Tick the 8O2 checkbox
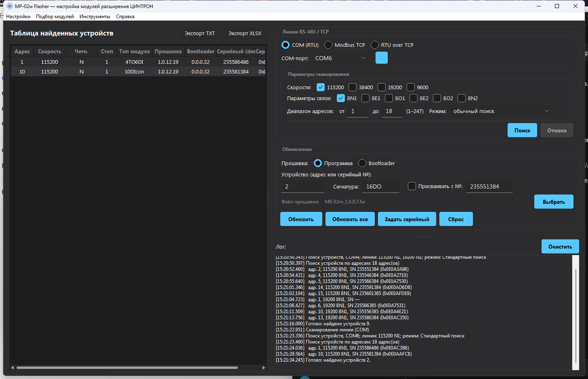 (437, 98)
